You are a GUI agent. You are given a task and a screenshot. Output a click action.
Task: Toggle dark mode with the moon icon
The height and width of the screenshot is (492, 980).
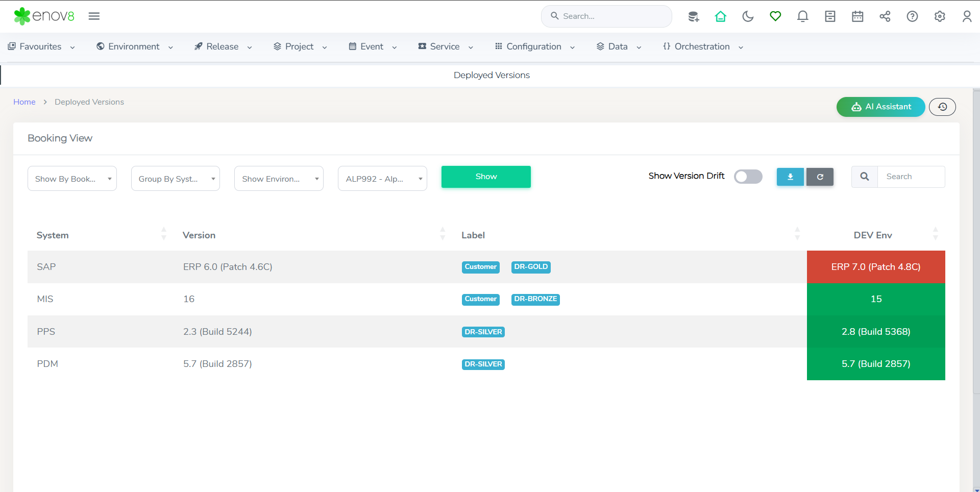[748, 16]
